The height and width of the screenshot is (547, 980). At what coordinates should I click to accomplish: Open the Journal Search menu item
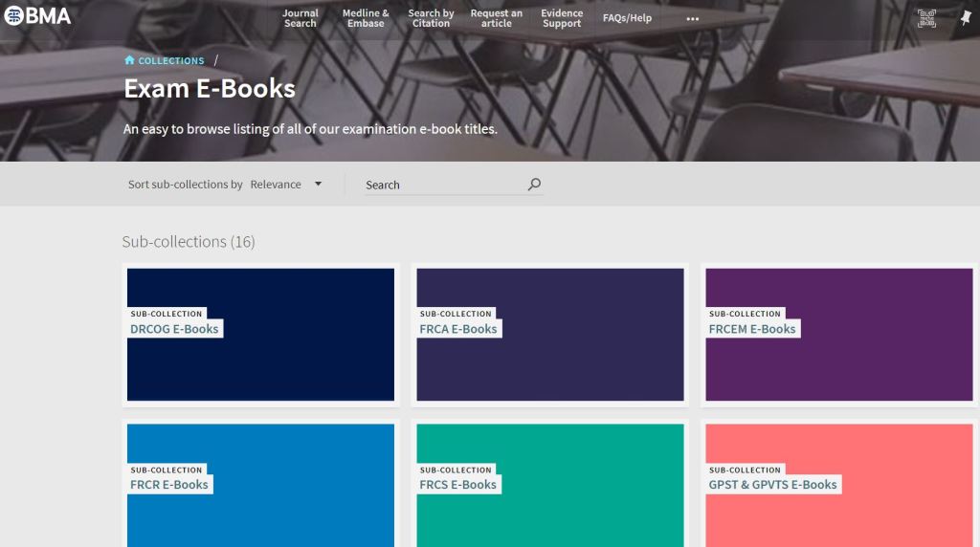click(300, 18)
